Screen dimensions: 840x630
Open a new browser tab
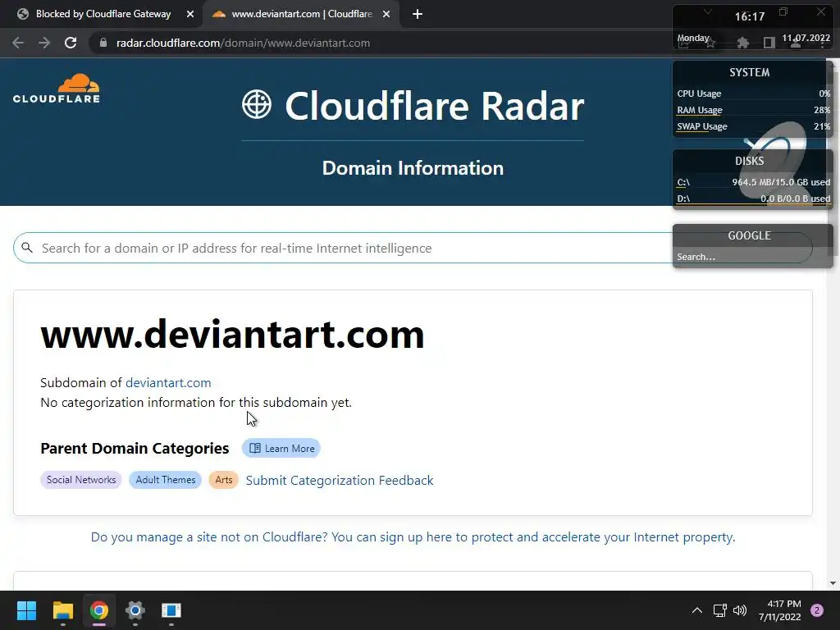[x=418, y=15]
